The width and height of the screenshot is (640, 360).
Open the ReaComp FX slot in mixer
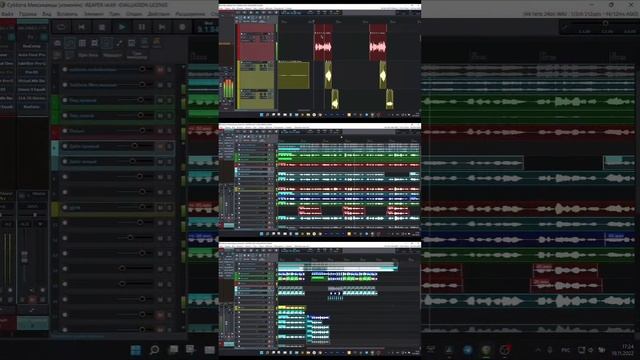click(x=31, y=46)
